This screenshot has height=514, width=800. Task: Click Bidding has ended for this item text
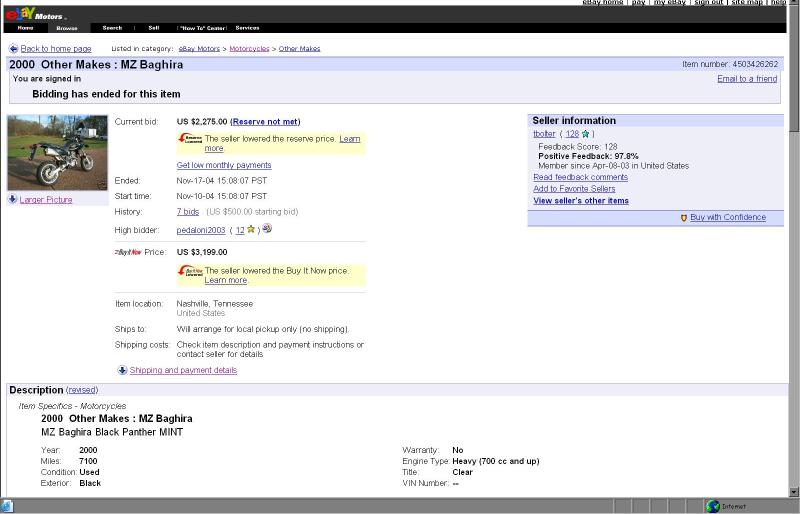click(106, 94)
